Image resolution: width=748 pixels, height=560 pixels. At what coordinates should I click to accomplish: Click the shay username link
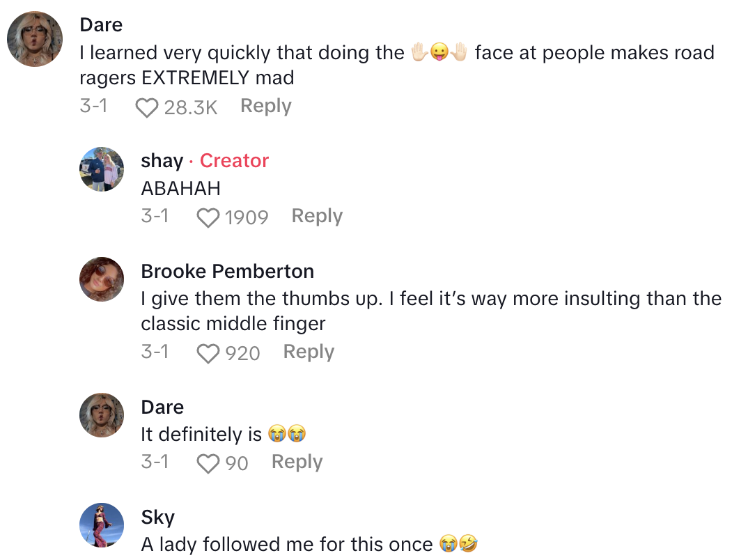click(162, 161)
